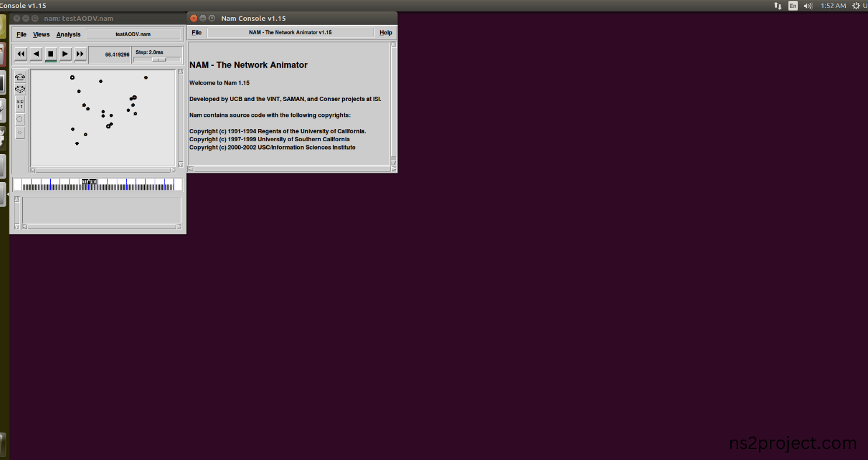Click the NAM - The Network Animator v1.15 bar
Viewport: 868px width, 460px height.
click(290, 33)
